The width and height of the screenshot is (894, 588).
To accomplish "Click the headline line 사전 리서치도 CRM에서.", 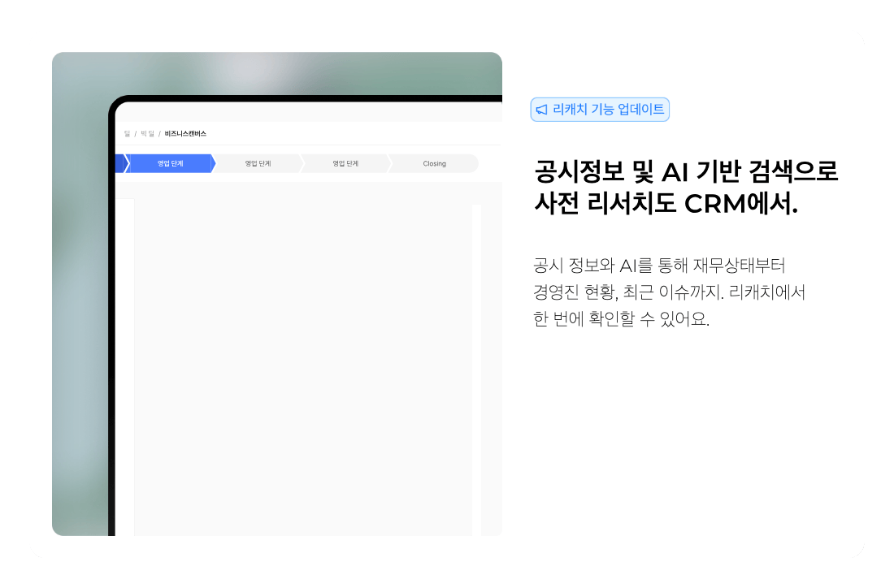I will coord(666,203).
